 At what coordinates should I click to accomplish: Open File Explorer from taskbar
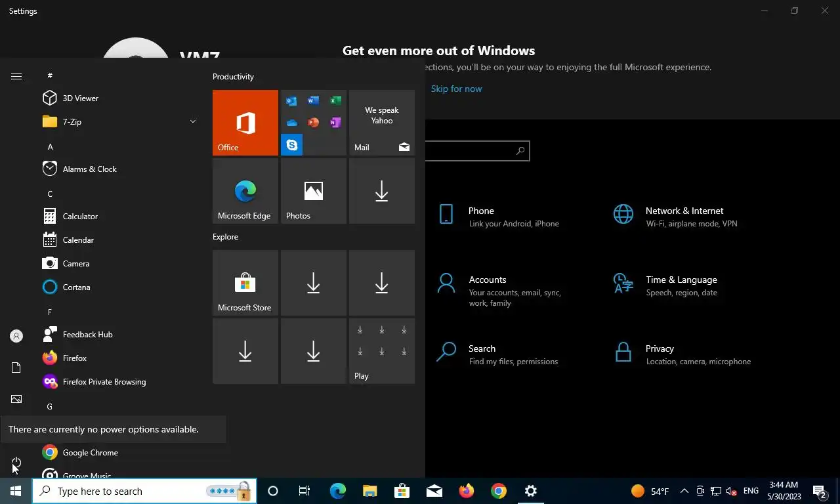point(369,491)
